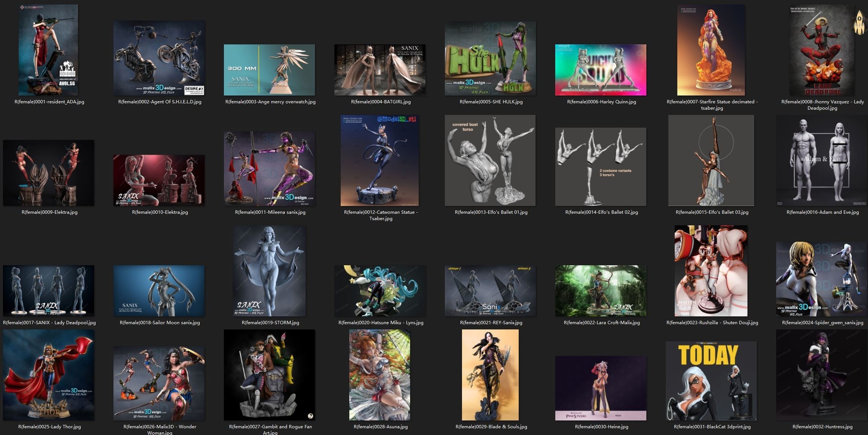Click the Spider_gwen_sanix thumbnail

tap(822, 279)
